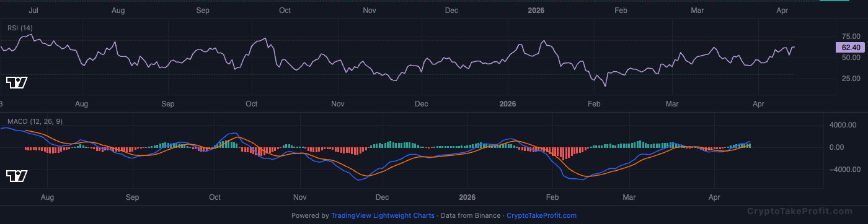Click Apr on the RSI pane time axis
This screenshot has height=224, width=868.
(758, 105)
